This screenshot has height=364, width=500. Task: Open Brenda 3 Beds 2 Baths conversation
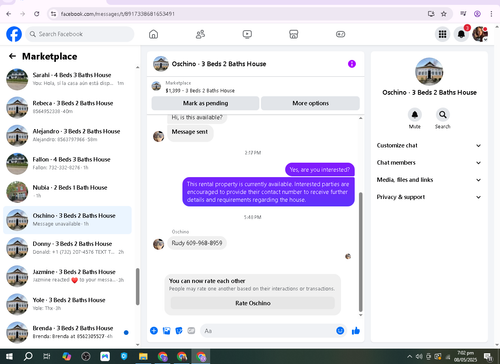click(x=67, y=332)
